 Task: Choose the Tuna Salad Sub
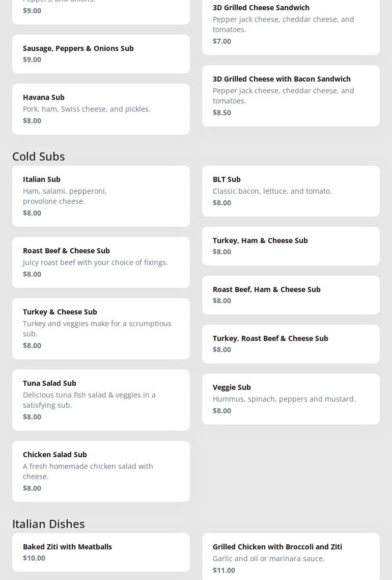101,400
